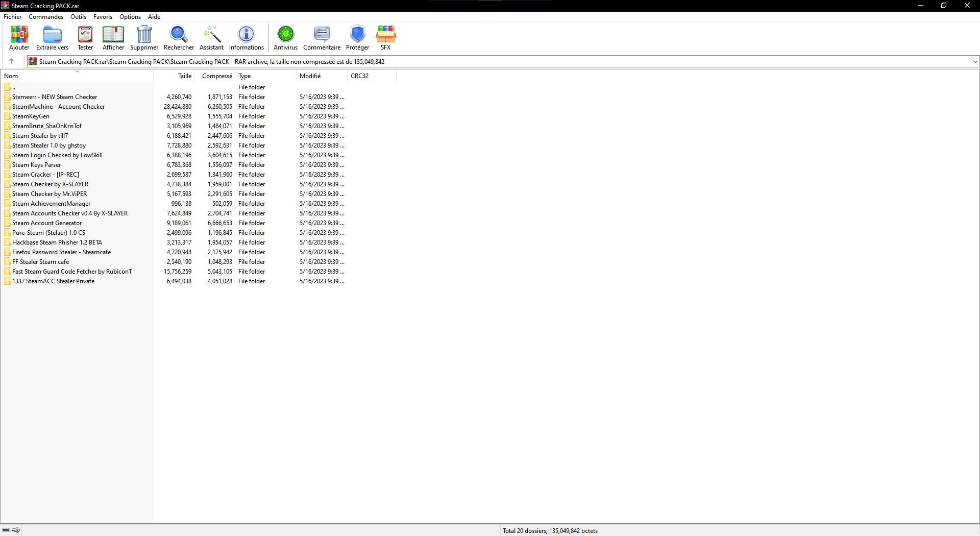Select 'Steam Checker by Mr.ViPER' name
Screen dimensions: 980x536
(50, 194)
